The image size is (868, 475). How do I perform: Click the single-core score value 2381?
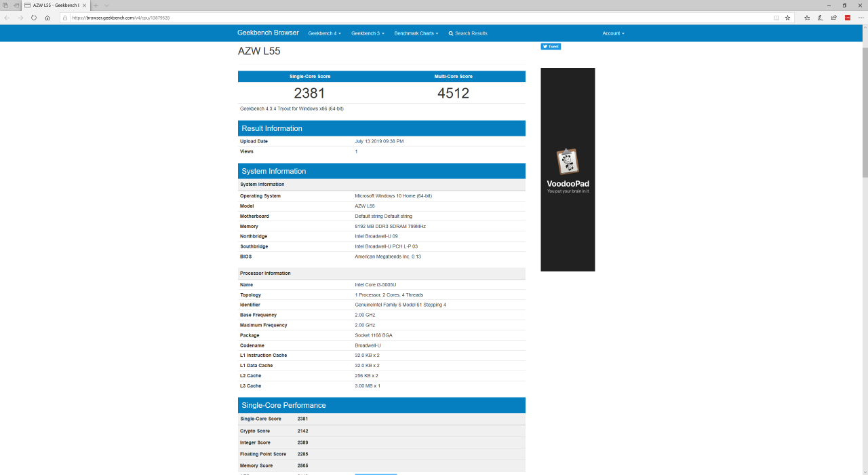pyautogui.click(x=309, y=93)
